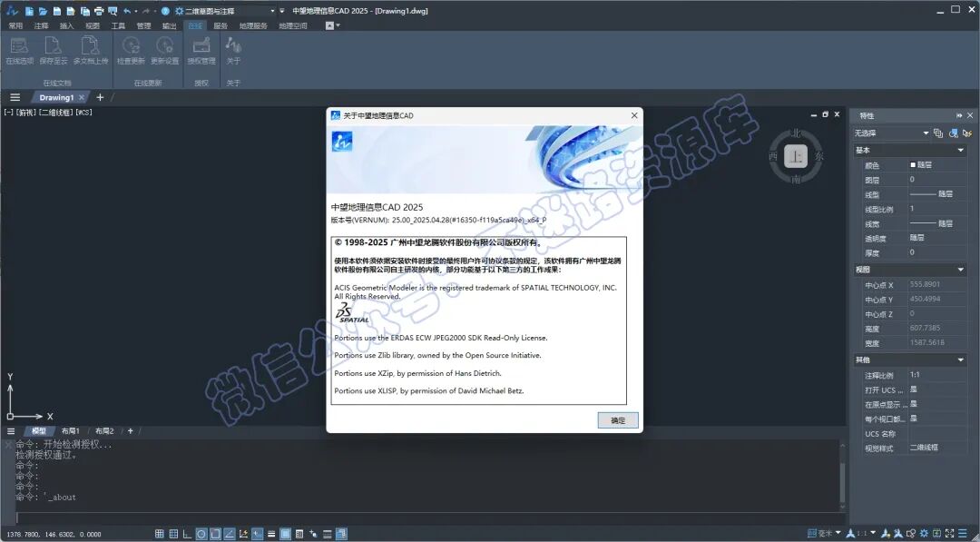Click the 线型 随层 value in properties
This screenshot has width=980, height=542.
coord(936,194)
